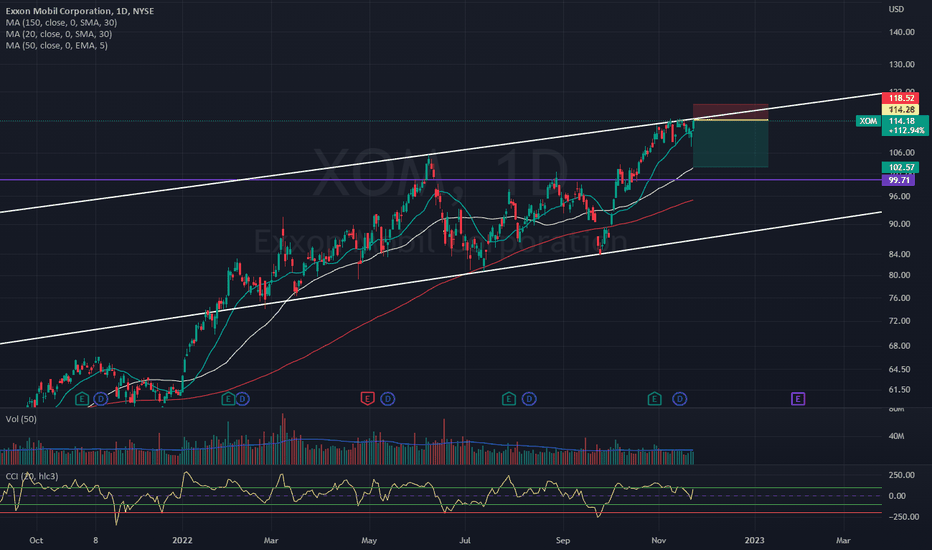The width and height of the screenshot is (932, 550).
Task: Click the 2023 label on the time axis
Action: pyautogui.click(x=755, y=540)
